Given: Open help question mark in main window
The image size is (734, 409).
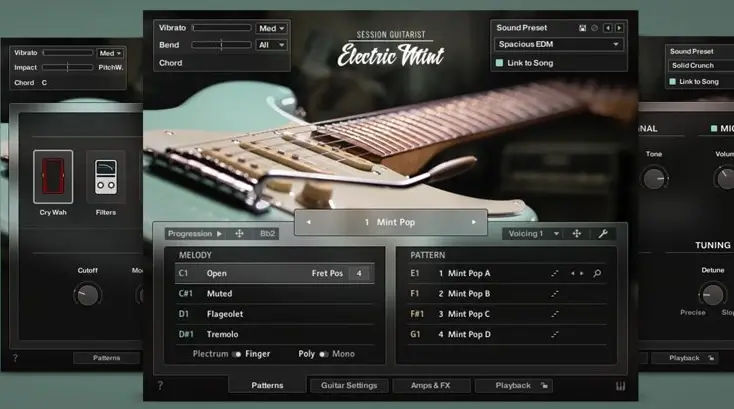Looking at the screenshot, I should [x=160, y=386].
